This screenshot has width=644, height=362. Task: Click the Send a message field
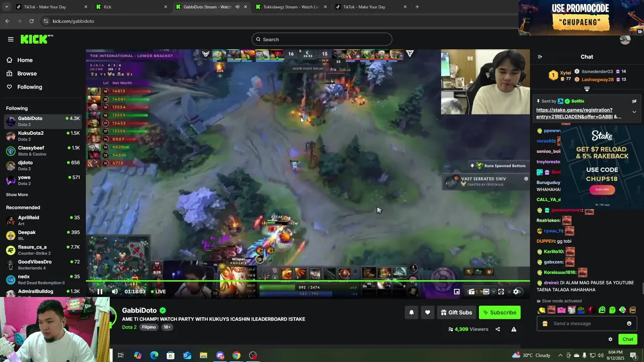587,323
